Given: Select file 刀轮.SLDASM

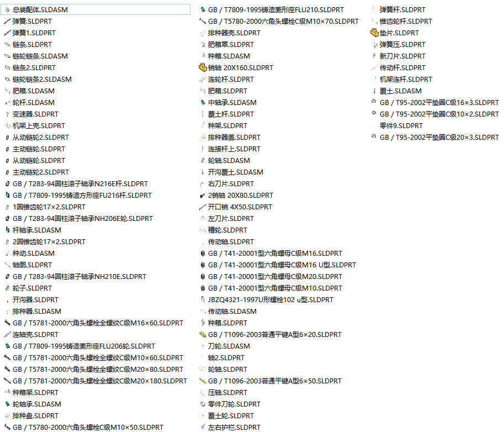Looking at the screenshot, I should 229,346.
